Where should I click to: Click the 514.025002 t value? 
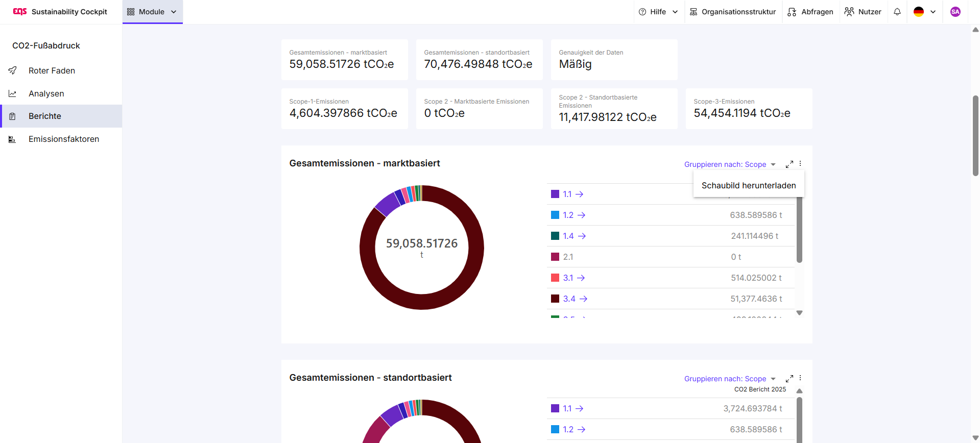coord(756,278)
